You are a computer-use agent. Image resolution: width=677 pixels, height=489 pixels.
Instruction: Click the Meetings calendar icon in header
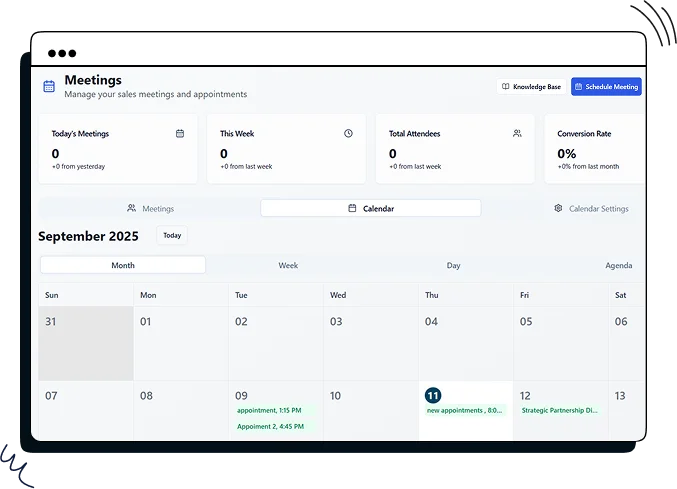[x=49, y=87]
